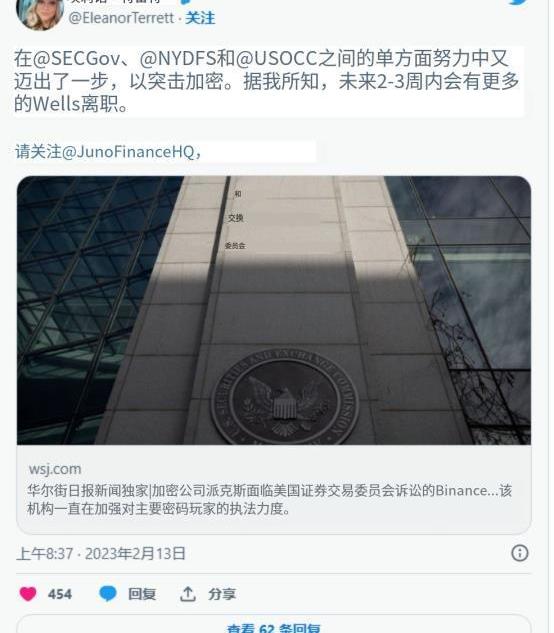The height and width of the screenshot is (633, 554).
Task: Open the author's profile avatar picture
Action: [x=40, y=14]
